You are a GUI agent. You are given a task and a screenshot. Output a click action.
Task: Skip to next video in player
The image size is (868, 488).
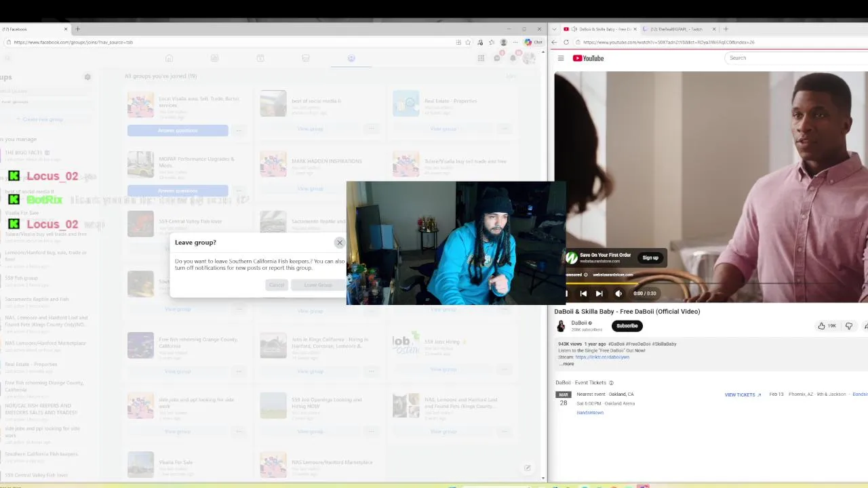599,293
